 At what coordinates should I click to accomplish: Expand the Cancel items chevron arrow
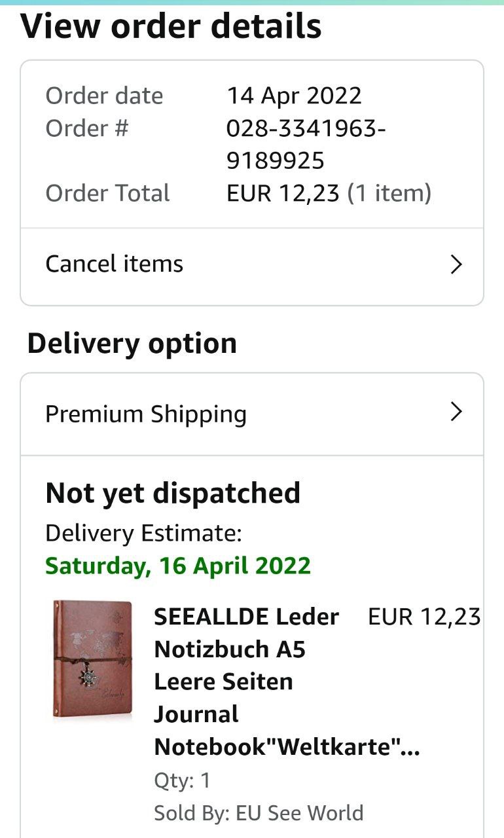pos(456,264)
